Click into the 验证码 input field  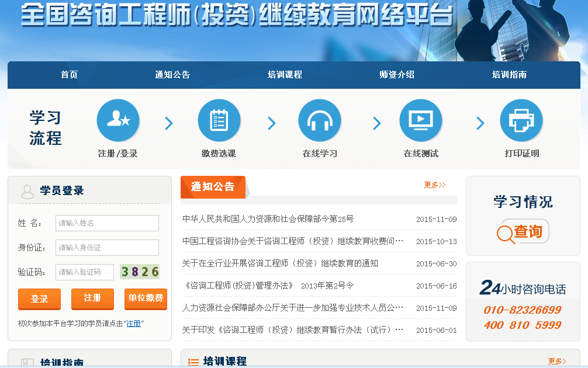[85, 272]
